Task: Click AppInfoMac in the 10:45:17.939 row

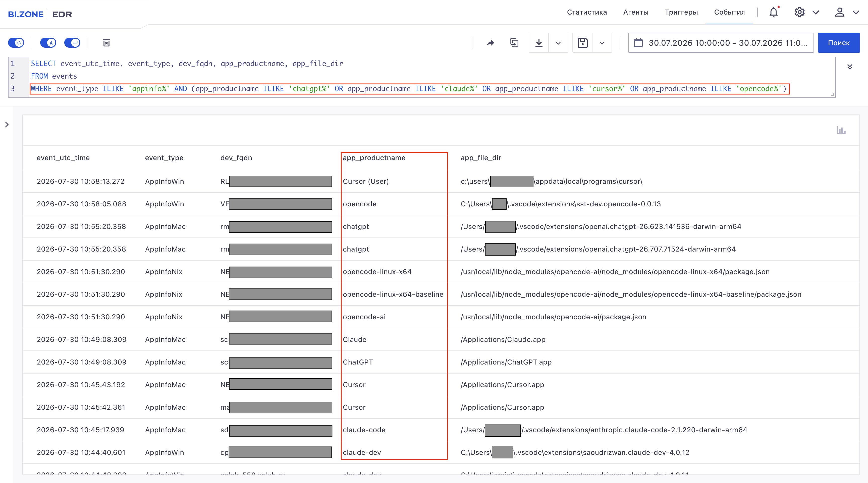Action: (166, 430)
